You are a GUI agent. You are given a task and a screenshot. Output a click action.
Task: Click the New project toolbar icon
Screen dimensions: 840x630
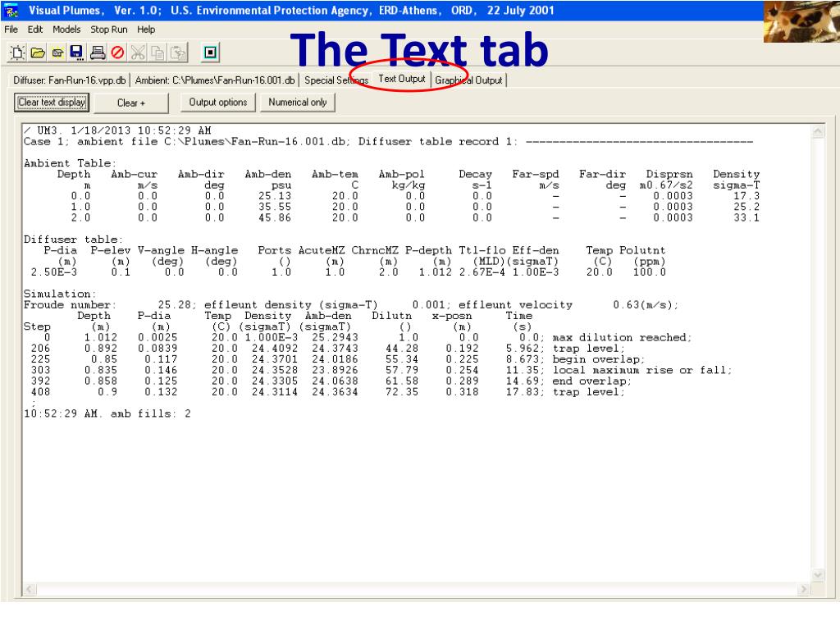pyautogui.click(x=17, y=52)
